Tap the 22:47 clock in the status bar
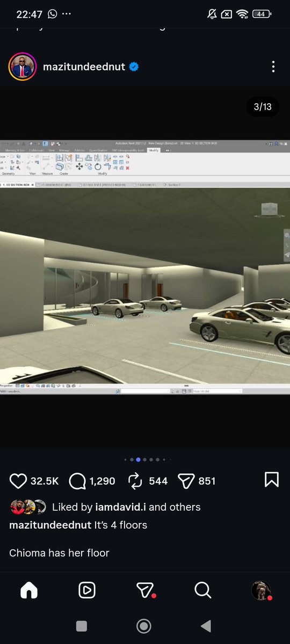Viewport: 290px width, 644px height. click(29, 15)
